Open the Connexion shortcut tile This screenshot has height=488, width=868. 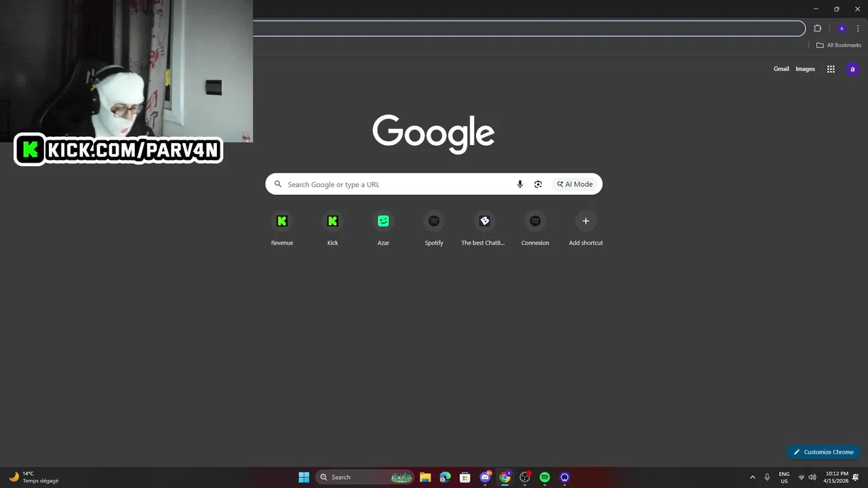coord(535,228)
